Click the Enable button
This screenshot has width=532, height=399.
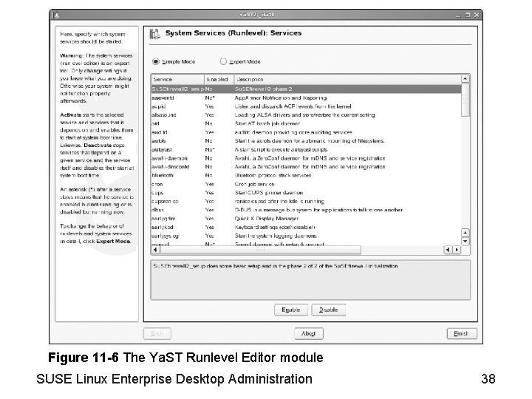click(x=291, y=310)
